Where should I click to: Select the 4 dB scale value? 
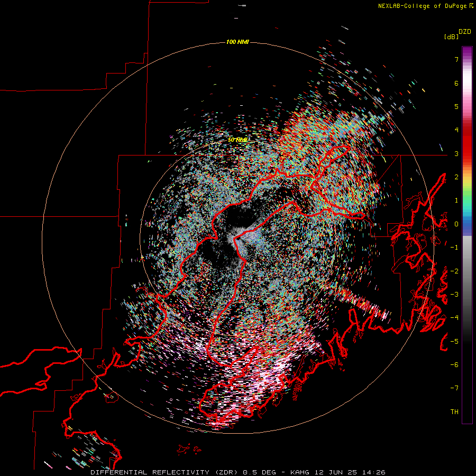[456, 130]
